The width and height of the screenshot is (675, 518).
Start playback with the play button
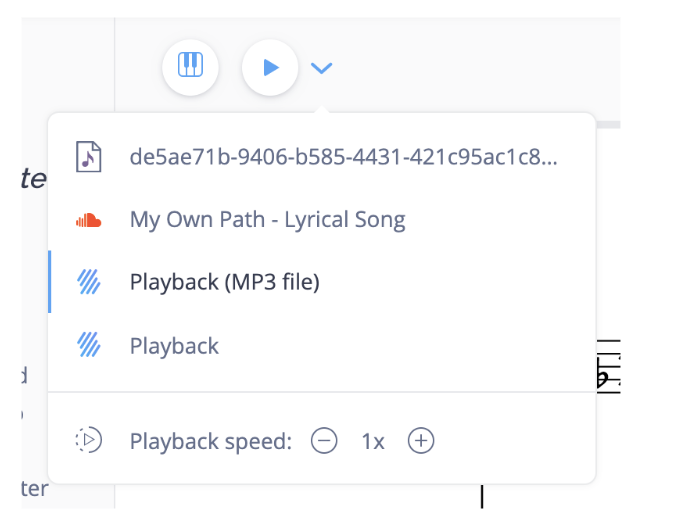[x=270, y=67]
